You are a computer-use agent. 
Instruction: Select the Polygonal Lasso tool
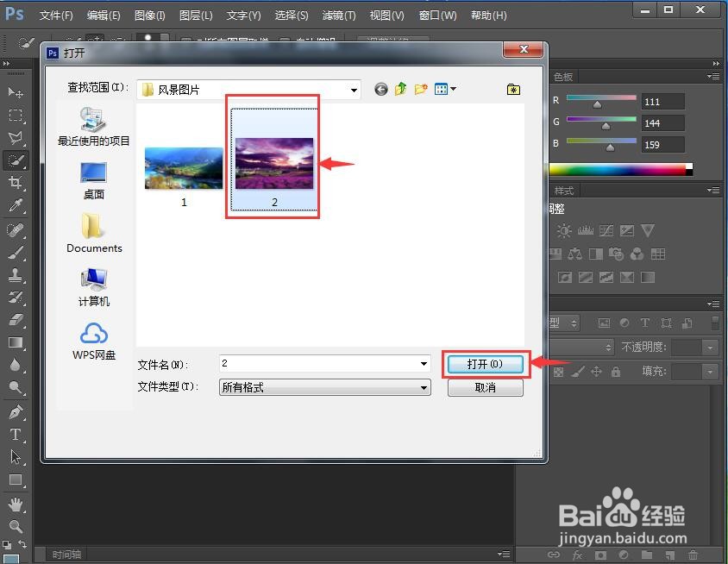pyautogui.click(x=16, y=137)
